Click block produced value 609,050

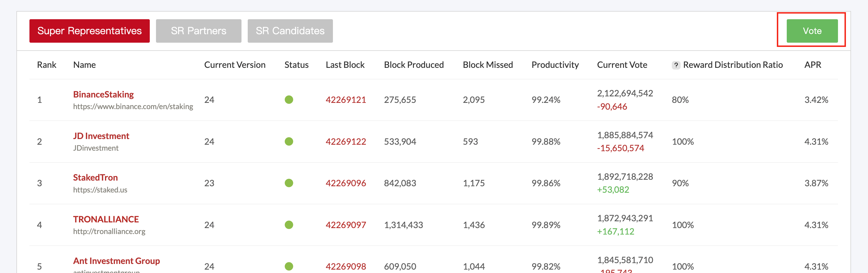pos(400,266)
